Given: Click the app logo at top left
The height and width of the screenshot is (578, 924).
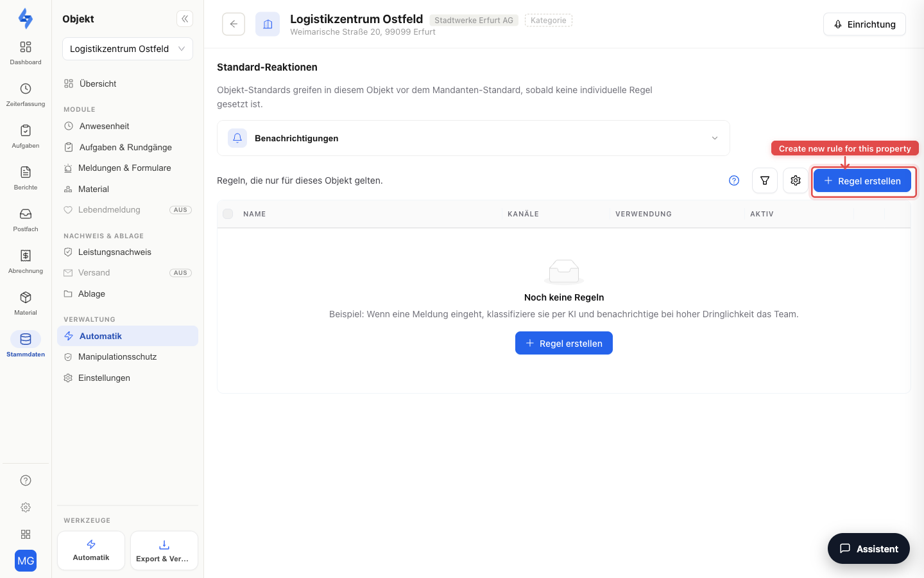Looking at the screenshot, I should point(26,18).
